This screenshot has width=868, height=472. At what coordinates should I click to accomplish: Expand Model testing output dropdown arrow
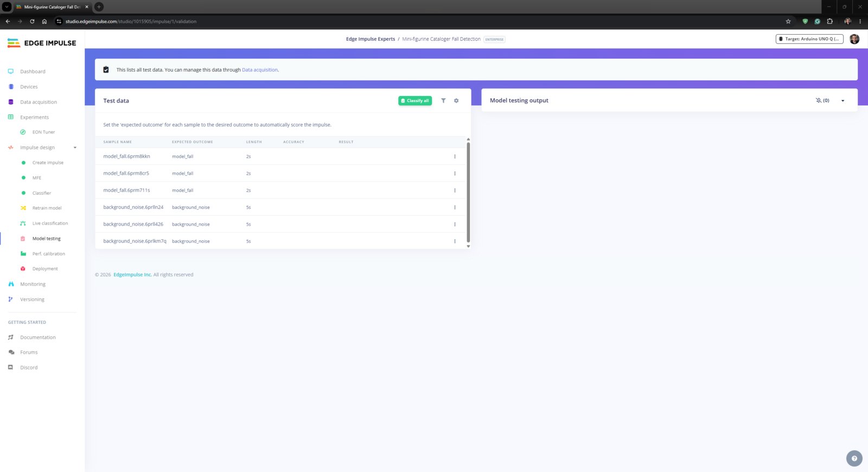click(x=843, y=101)
